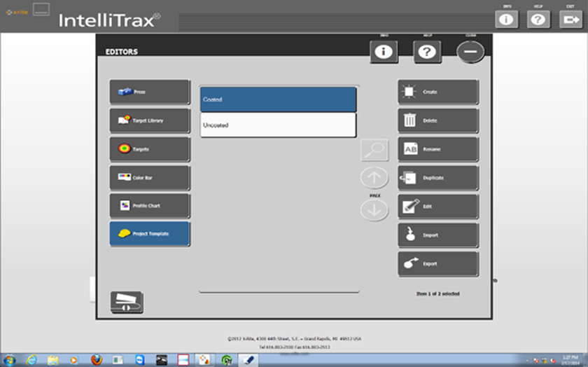
Task: Open File Explorer folder from taskbar
Action: click(53, 361)
